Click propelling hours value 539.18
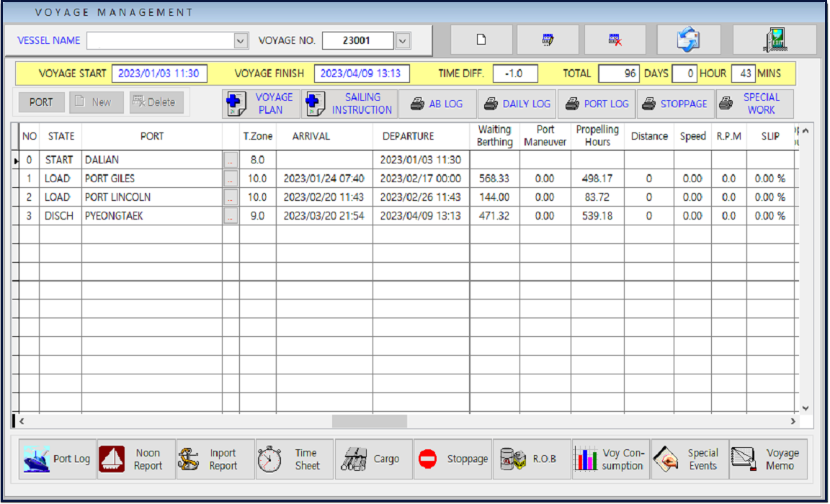Viewport: 830px width, 504px height. (597, 216)
